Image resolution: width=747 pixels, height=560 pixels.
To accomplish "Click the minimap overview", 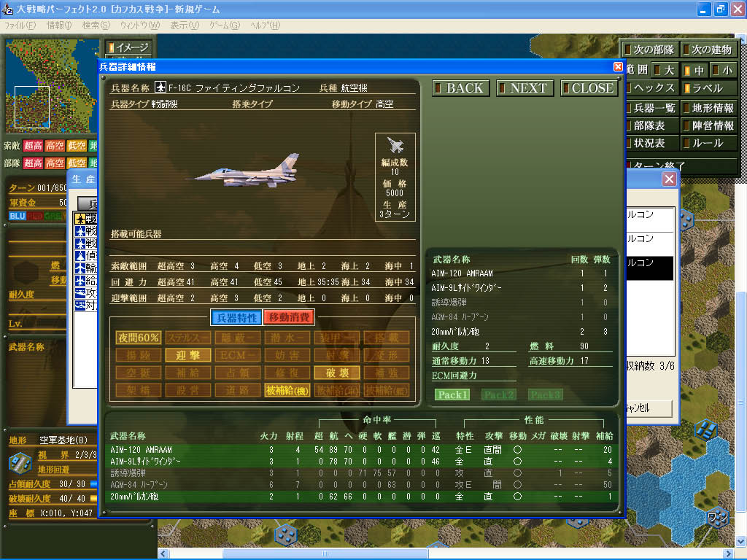I will point(50,86).
